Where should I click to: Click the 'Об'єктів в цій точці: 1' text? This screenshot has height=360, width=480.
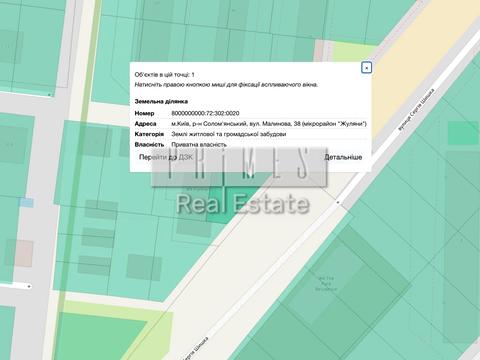pos(164,75)
